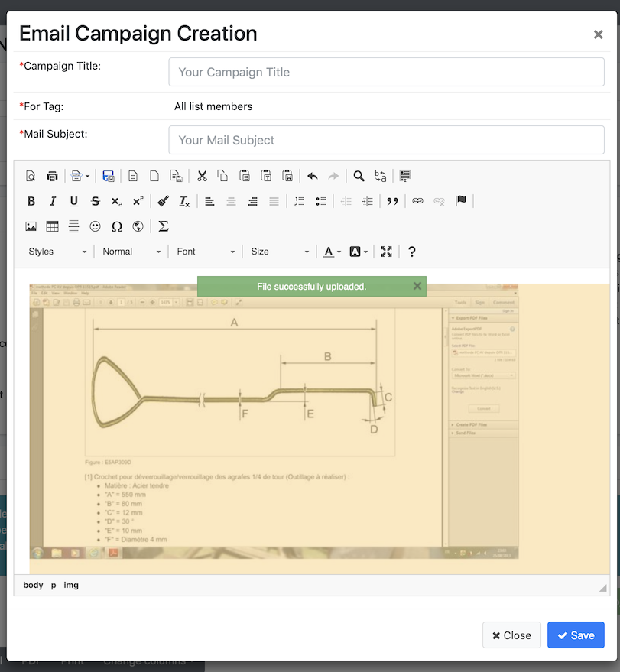
Task: Click the Unlink icon
Action: click(439, 201)
